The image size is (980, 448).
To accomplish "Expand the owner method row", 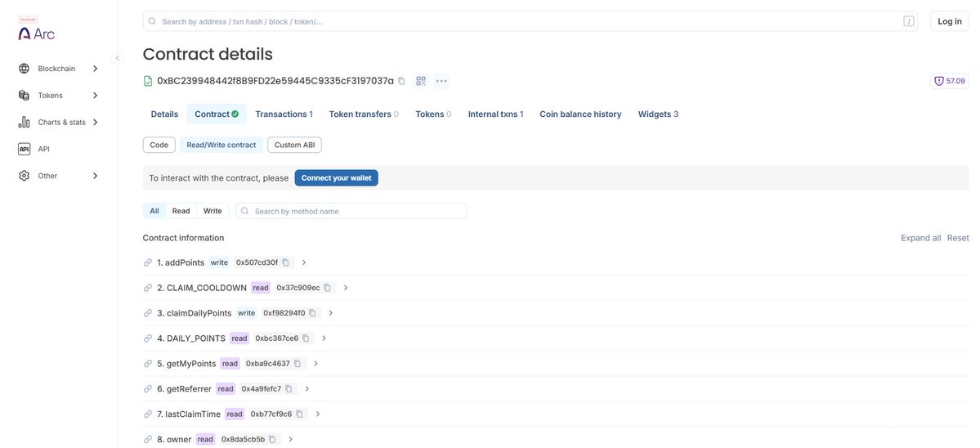I will [291, 439].
